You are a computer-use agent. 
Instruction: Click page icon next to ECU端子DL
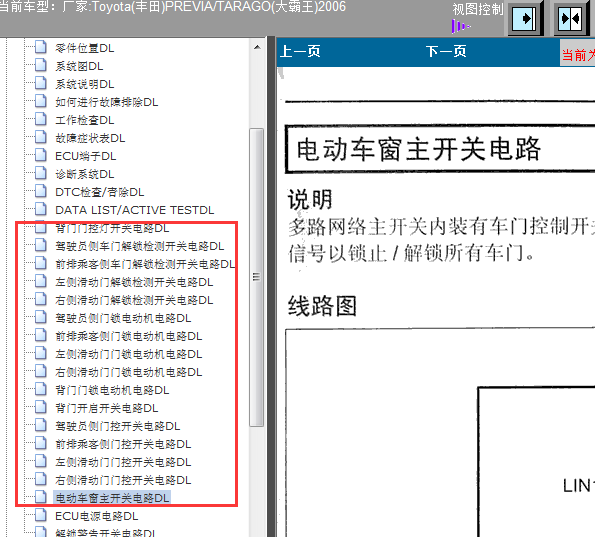41,155
